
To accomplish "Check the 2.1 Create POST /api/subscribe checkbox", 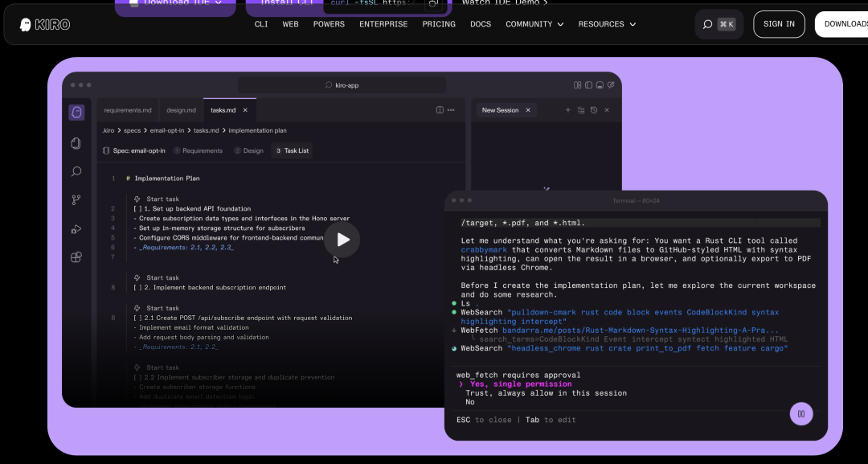I will pos(138,318).
